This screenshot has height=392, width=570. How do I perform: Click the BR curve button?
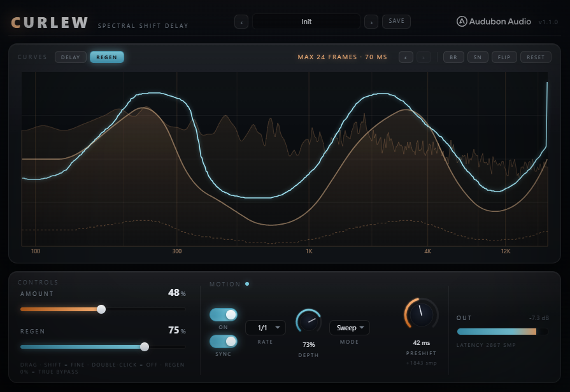click(x=453, y=57)
